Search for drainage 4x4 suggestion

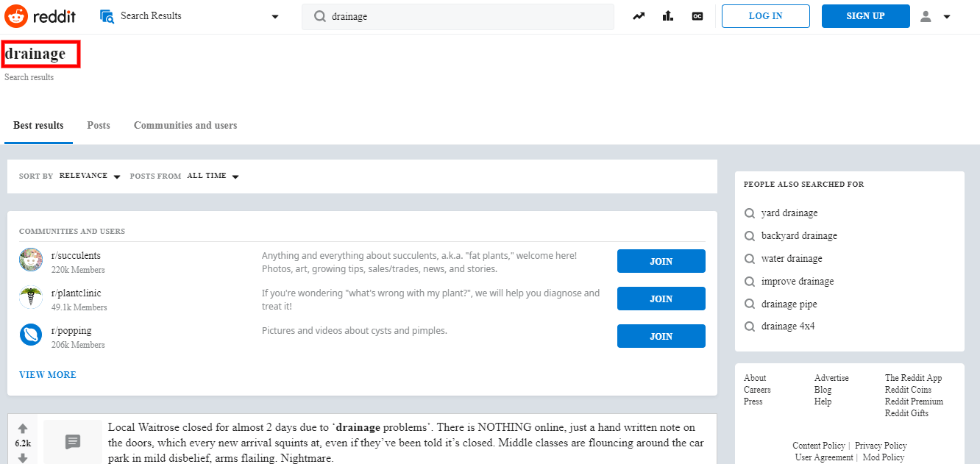[x=788, y=326]
